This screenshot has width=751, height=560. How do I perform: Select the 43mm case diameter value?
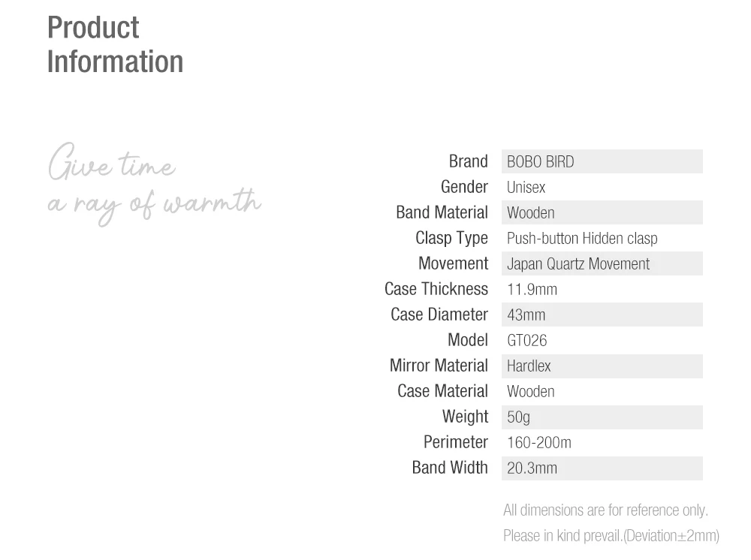(x=526, y=315)
